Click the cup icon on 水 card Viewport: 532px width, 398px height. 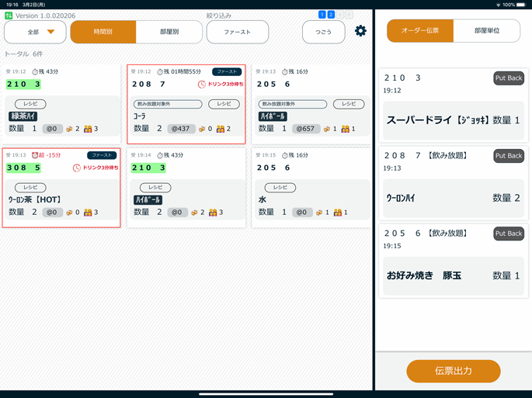[319, 213]
